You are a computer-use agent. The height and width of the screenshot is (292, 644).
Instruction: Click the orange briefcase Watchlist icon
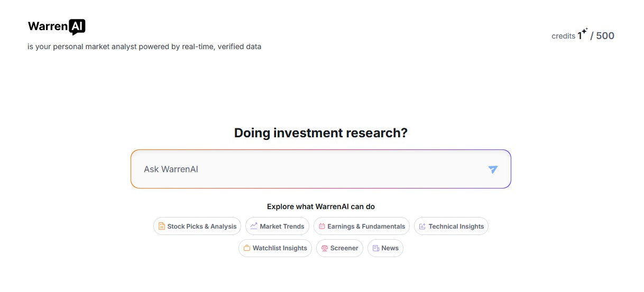246,248
